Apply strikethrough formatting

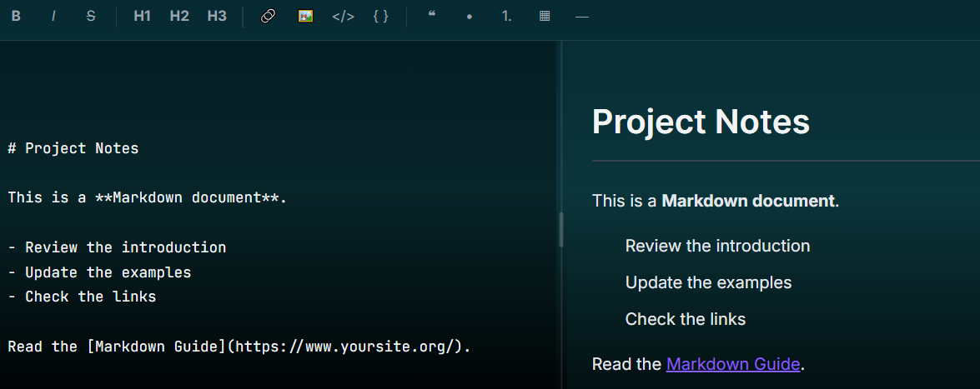91,17
